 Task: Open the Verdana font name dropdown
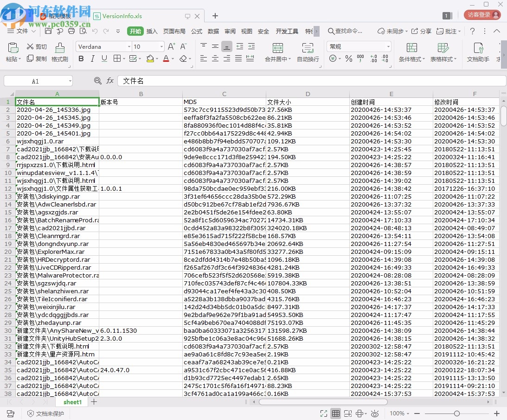click(x=129, y=47)
